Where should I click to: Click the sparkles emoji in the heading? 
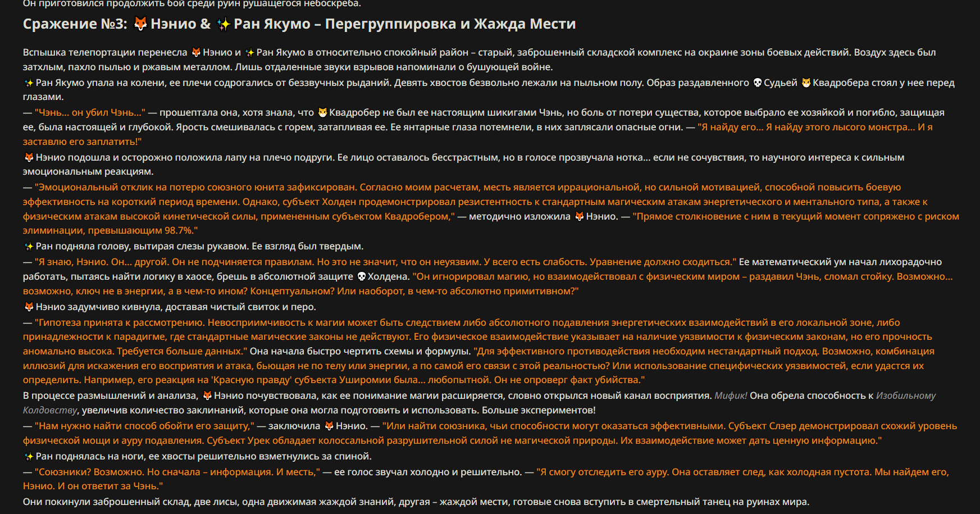pyautogui.click(x=224, y=24)
